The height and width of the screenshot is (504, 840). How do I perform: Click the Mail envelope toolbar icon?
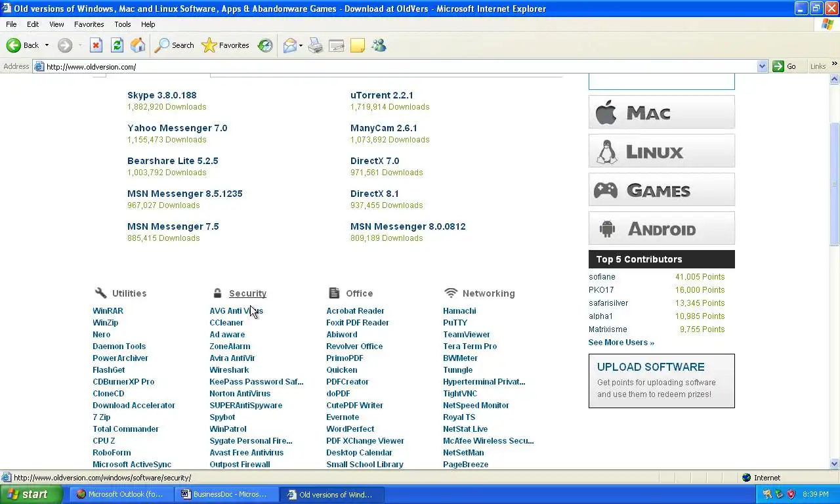289,45
